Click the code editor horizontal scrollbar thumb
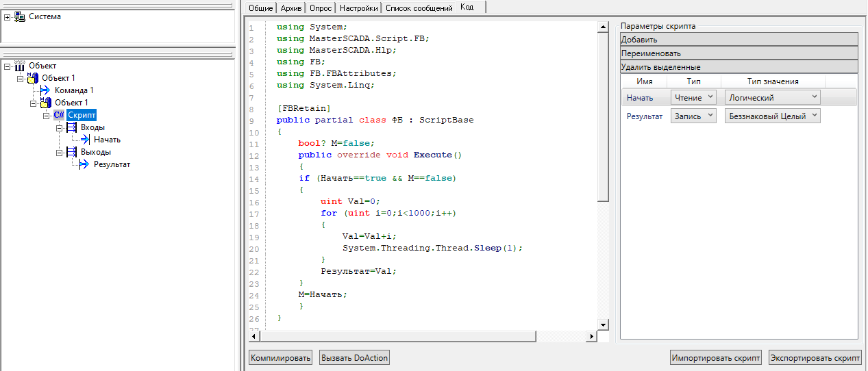Viewport: 868px width, 371px height. (x=397, y=336)
